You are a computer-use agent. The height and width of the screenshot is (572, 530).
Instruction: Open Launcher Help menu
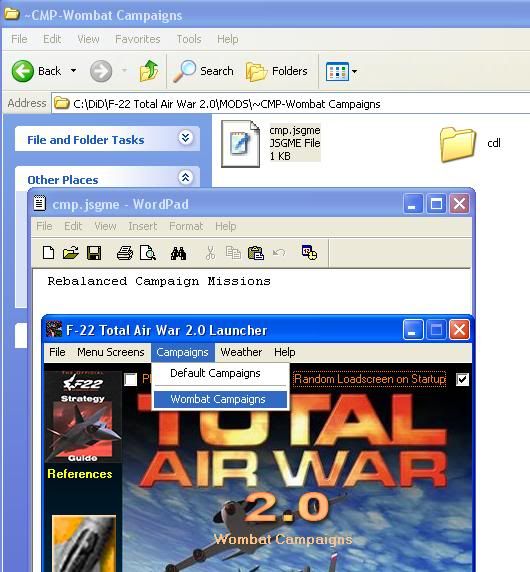[285, 352]
